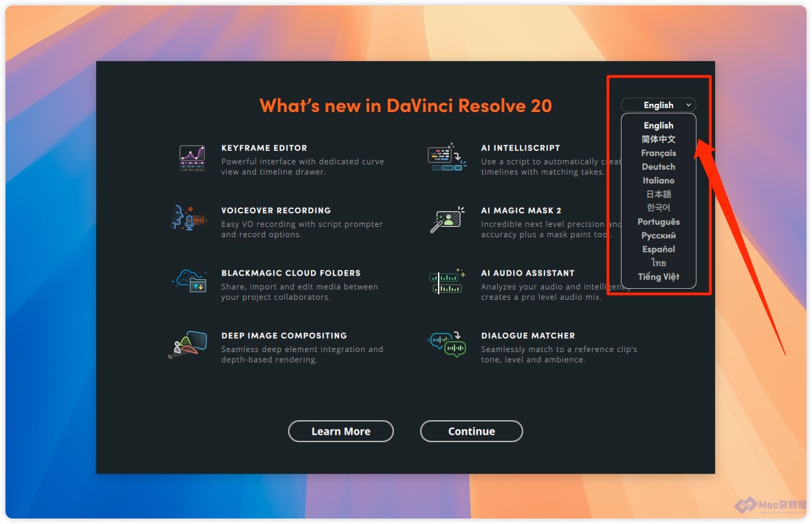The height and width of the screenshot is (524, 812).
Task: Click the Blackmagic Cloud Folders icon
Action: click(190, 280)
